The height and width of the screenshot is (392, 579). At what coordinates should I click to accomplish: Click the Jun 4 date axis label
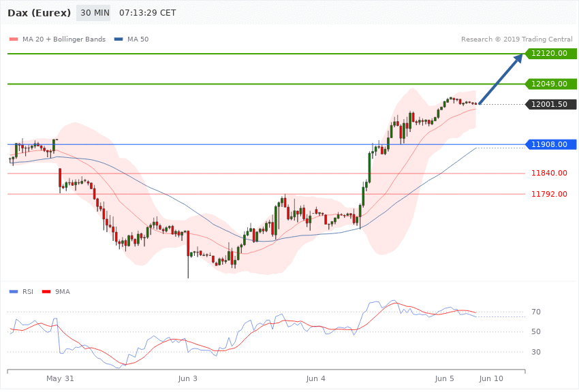coord(315,378)
